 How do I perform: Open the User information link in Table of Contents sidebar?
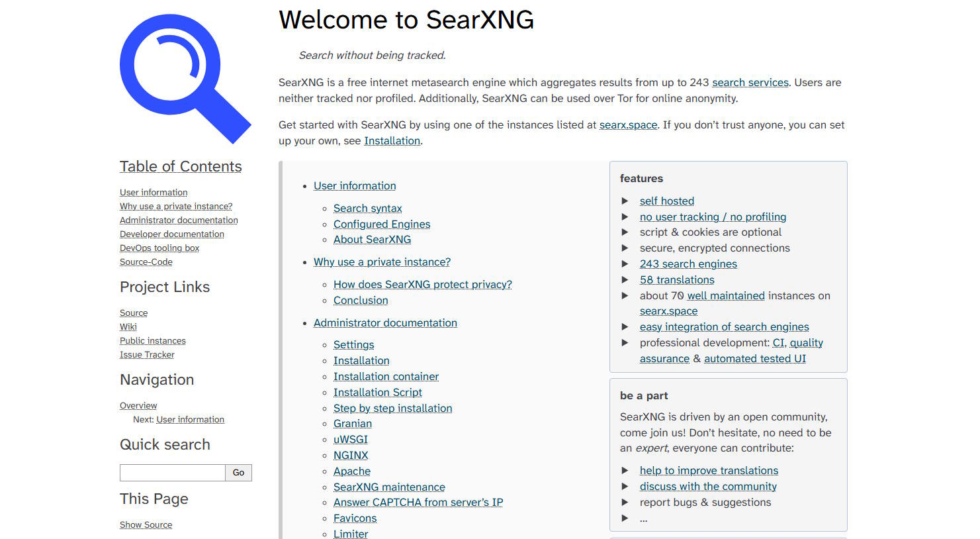coord(154,193)
